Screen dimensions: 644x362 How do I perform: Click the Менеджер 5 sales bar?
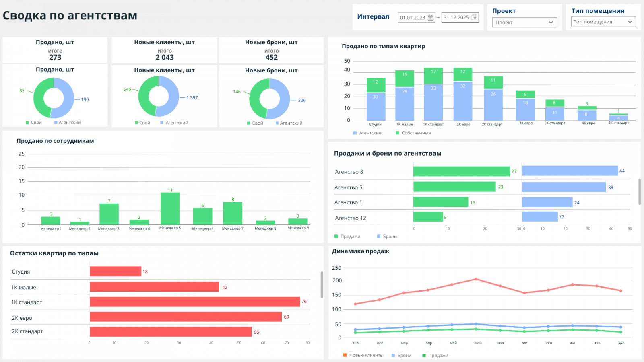[170, 209]
